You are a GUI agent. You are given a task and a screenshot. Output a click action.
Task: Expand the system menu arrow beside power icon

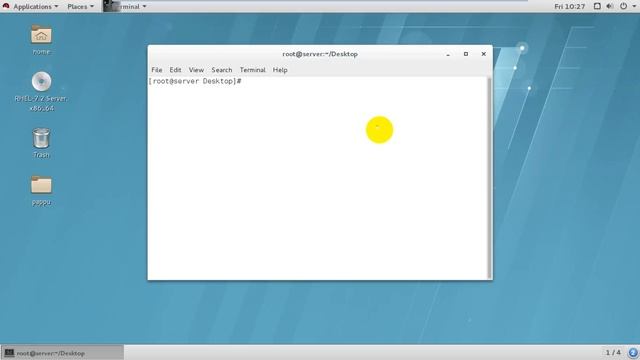(634, 6)
